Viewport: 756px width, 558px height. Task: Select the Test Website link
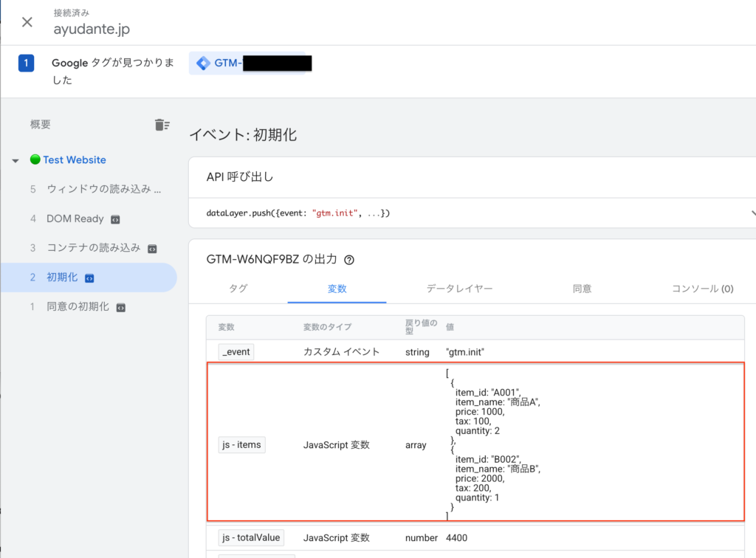73,159
